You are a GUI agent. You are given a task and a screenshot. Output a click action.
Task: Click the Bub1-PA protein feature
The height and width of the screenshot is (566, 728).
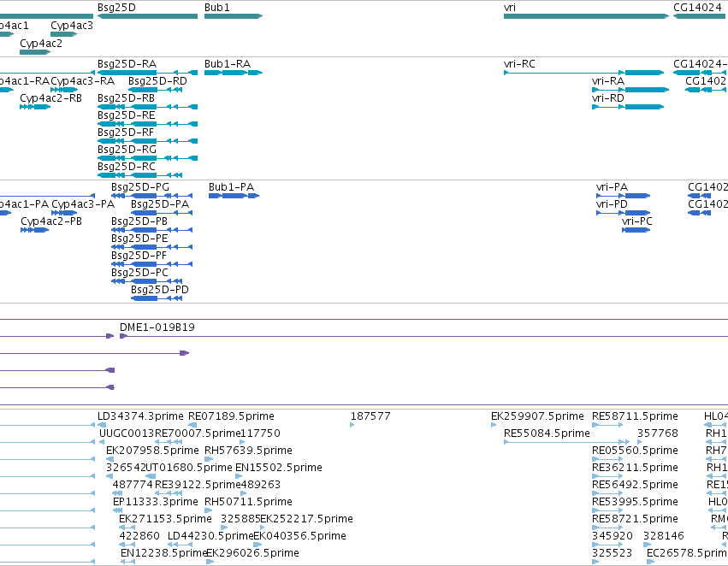[x=234, y=196]
